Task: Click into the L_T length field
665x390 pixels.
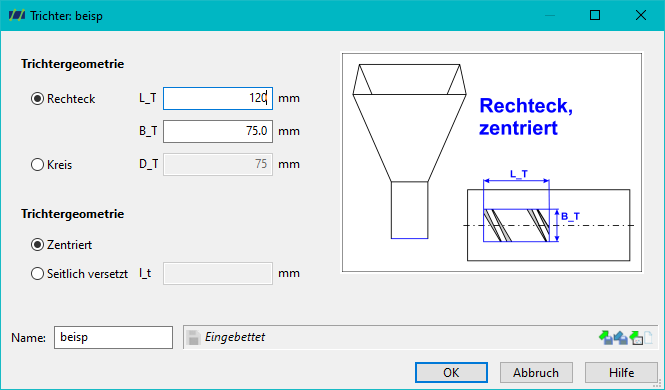Action: (x=218, y=98)
